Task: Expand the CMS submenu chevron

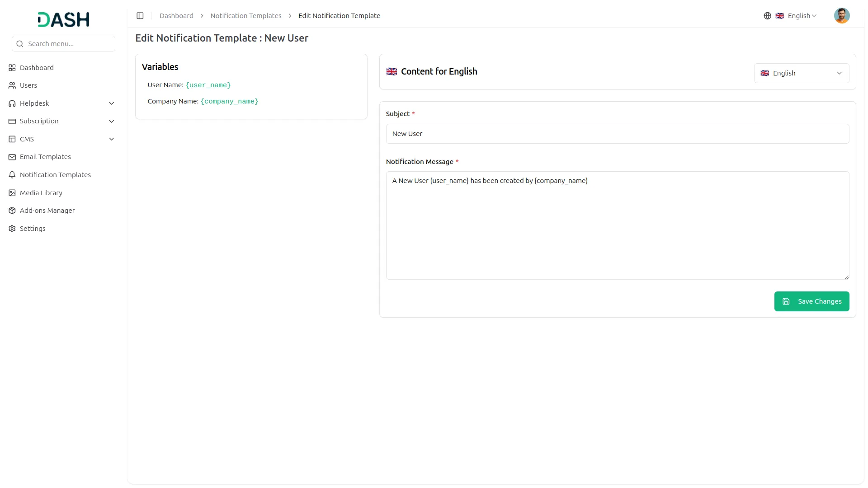Action: [112, 139]
